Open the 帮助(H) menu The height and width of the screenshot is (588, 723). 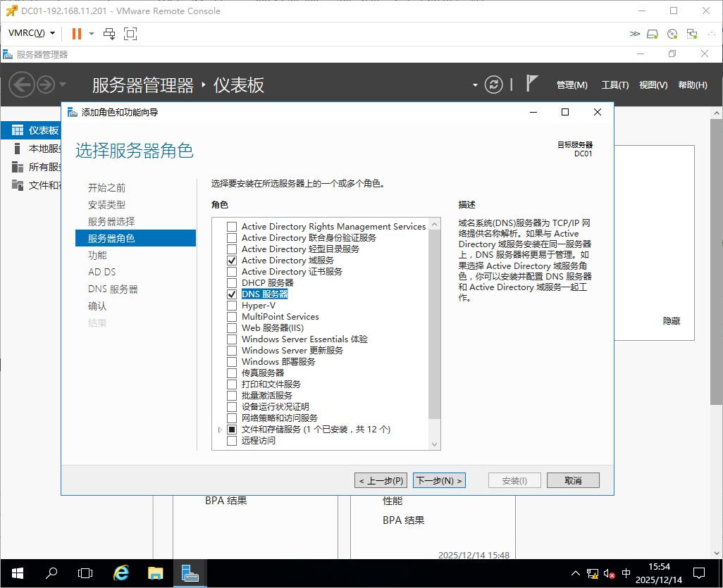(x=692, y=85)
